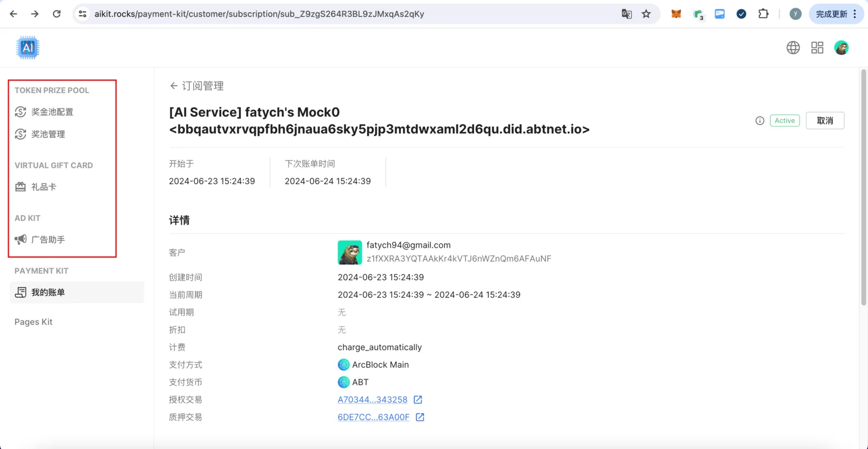Click the charge_automatically value
Image resolution: width=868 pixels, height=449 pixels.
(x=380, y=347)
